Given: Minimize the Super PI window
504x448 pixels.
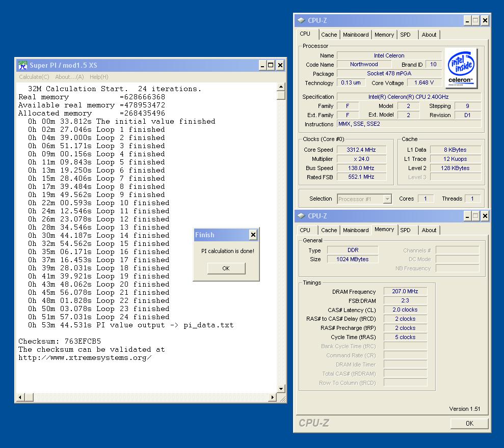Looking at the screenshot, I should pos(262,66).
